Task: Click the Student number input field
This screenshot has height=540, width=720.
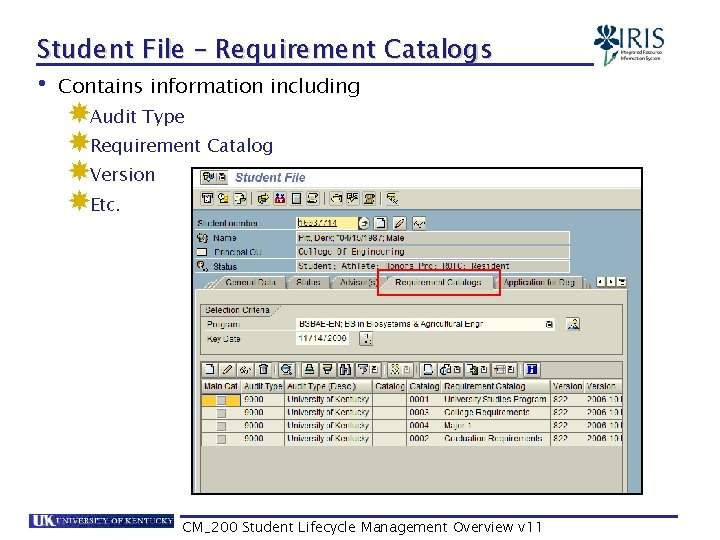Action: pyautogui.click(x=326, y=223)
